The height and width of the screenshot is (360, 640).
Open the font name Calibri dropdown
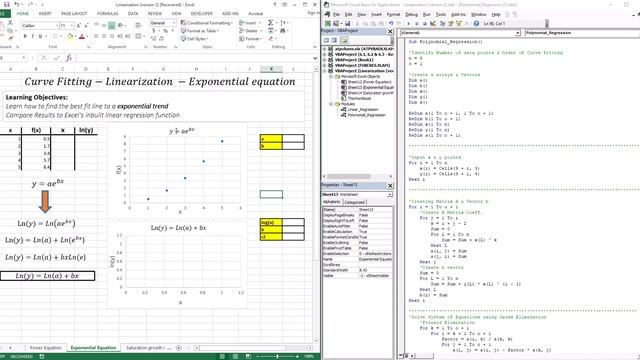57,26
